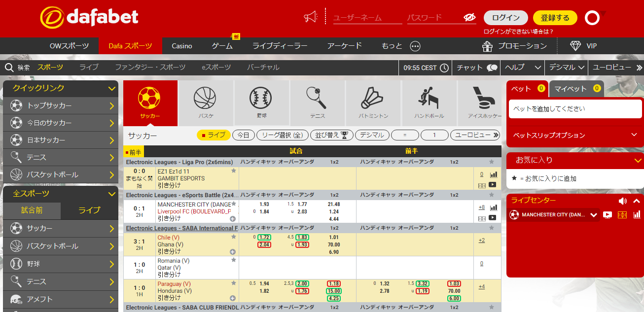Open the ライブディーラー menu item
The image size is (644, 312).
click(280, 46)
